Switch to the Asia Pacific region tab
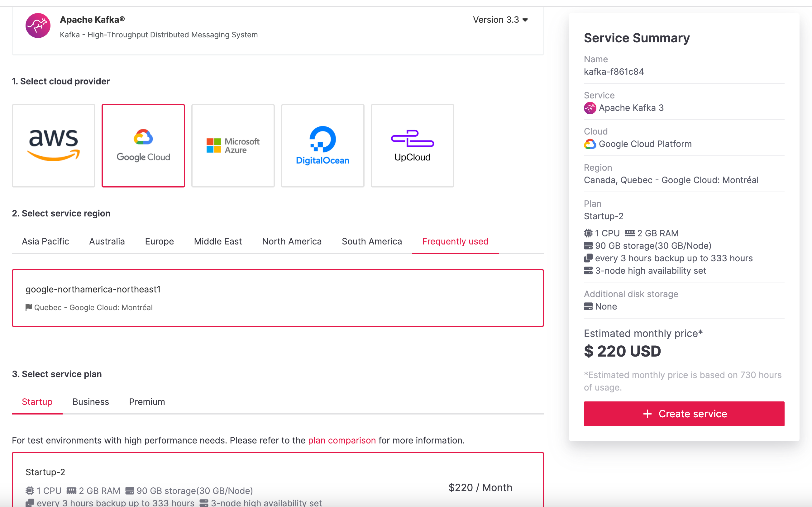812x507 pixels. click(x=45, y=241)
